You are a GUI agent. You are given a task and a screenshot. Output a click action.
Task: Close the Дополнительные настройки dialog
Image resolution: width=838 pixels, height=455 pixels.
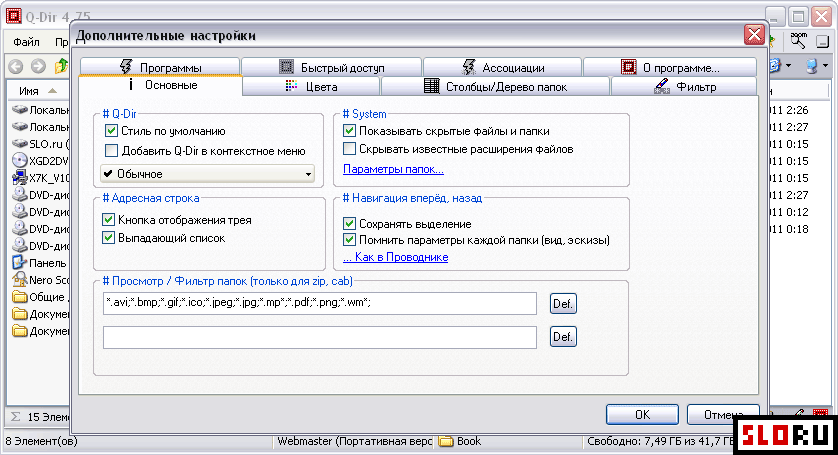pyautogui.click(x=754, y=35)
